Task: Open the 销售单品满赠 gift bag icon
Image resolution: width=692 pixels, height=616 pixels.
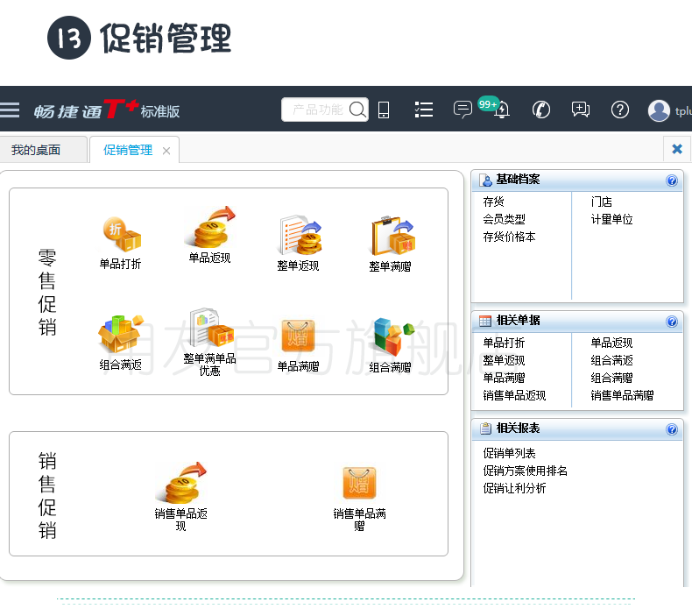Action: tap(359, 483)
